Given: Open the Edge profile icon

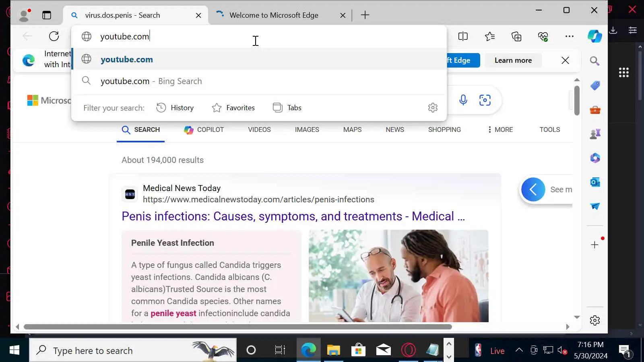Looking at the screenshot, I should click(25, 15).
